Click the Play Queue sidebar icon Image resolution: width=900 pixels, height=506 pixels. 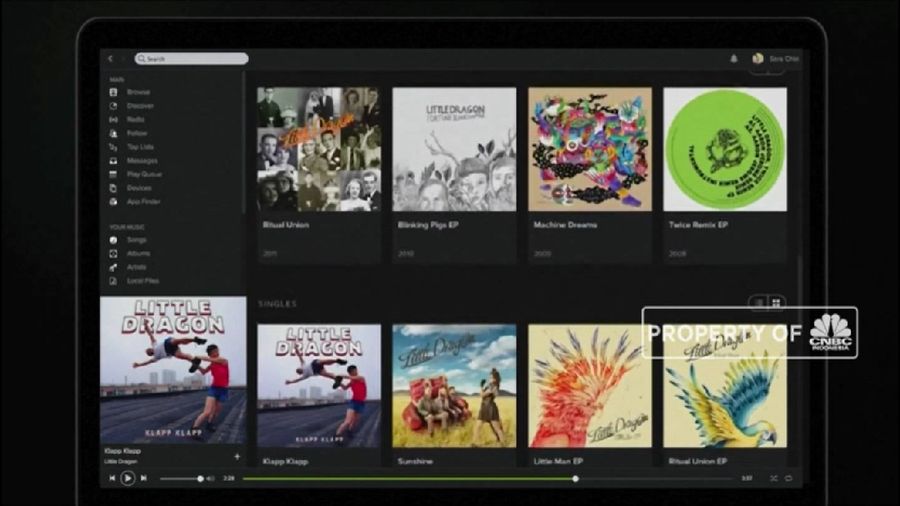coord(113,174)
